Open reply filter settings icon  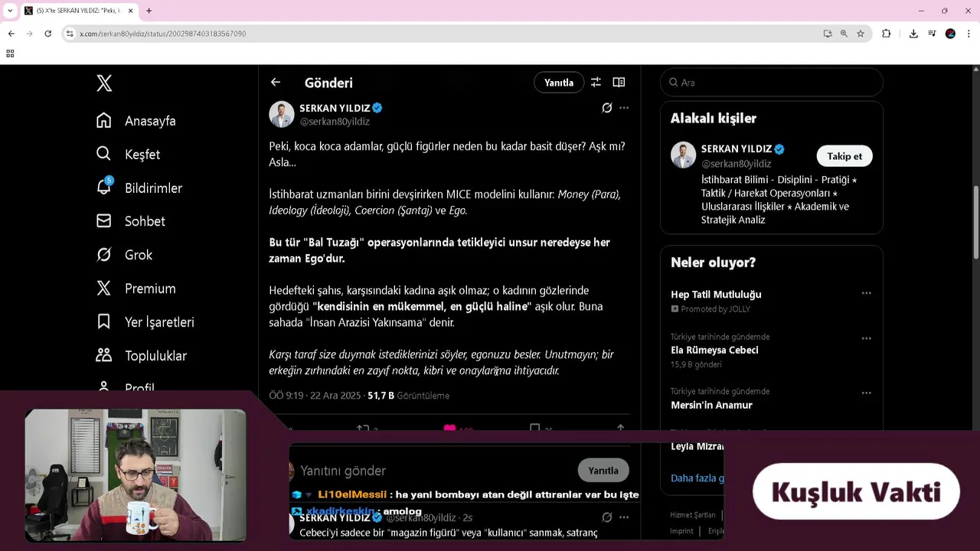[x=596, y=83]
